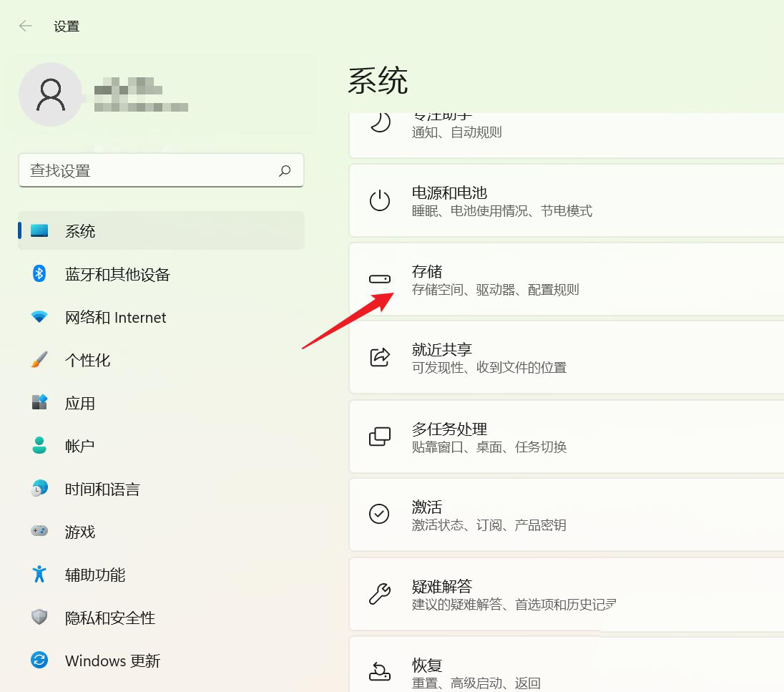The image size is (784, 692).
Task: Click the 电源和电池 power icon
Action: pyautogui.click(x=380, y=200)
